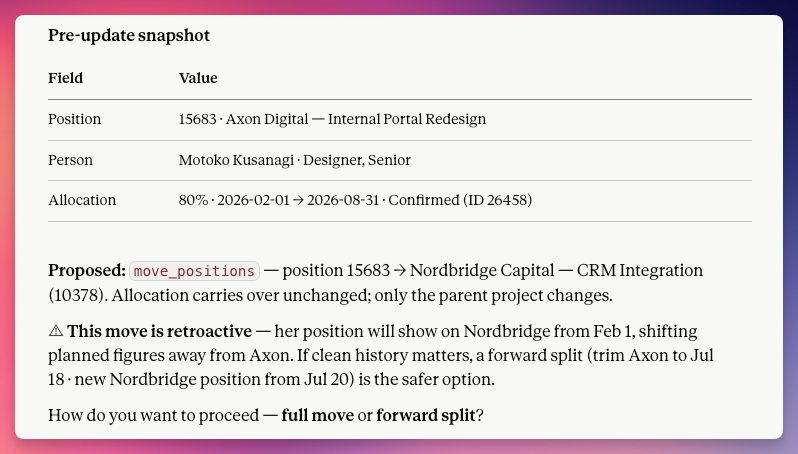Click the project ID (10378) text
The height and width of the screenshot is (454, 798).
78,295
